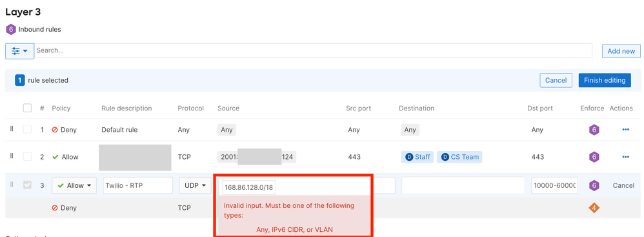Click the source field containing 168.86.128.0/18
The height and width of the screenshot is (237, 644).
tap(250, 188)
